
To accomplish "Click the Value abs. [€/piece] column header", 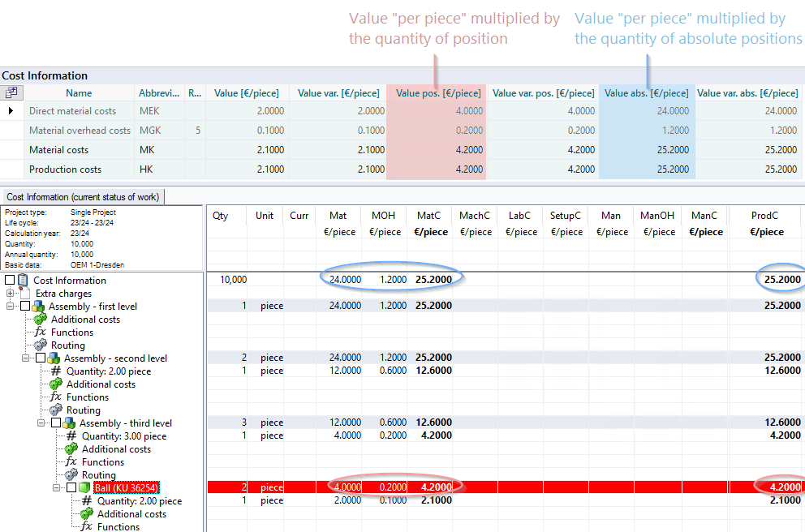I will (646, 93).
